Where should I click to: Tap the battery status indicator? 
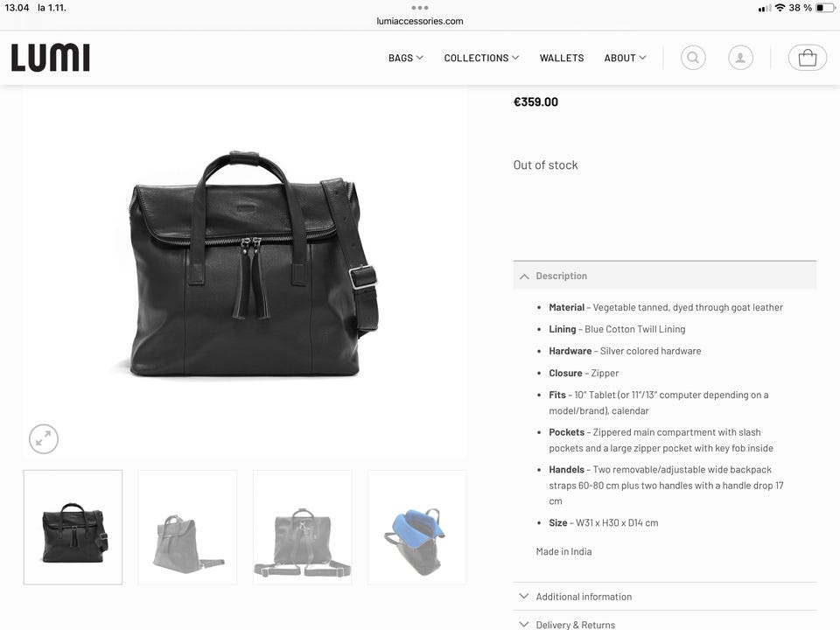pyautogui.click(x=825, y=8)
